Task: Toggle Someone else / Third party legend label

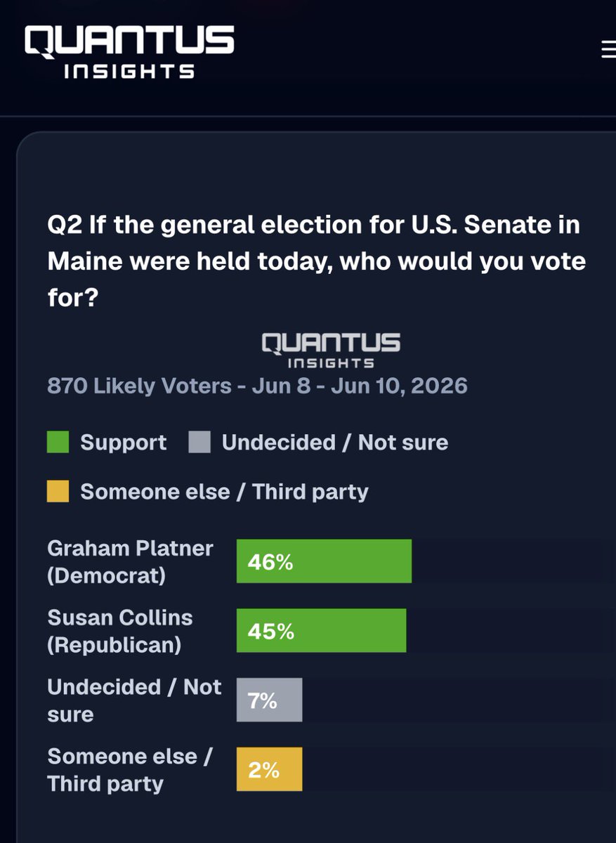Action: [225, 492]
